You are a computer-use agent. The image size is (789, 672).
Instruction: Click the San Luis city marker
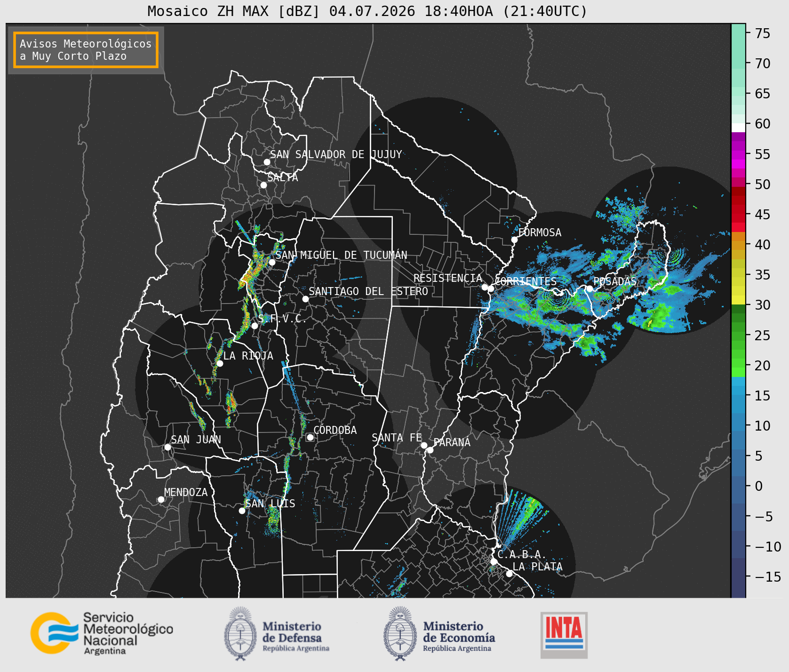242,511
